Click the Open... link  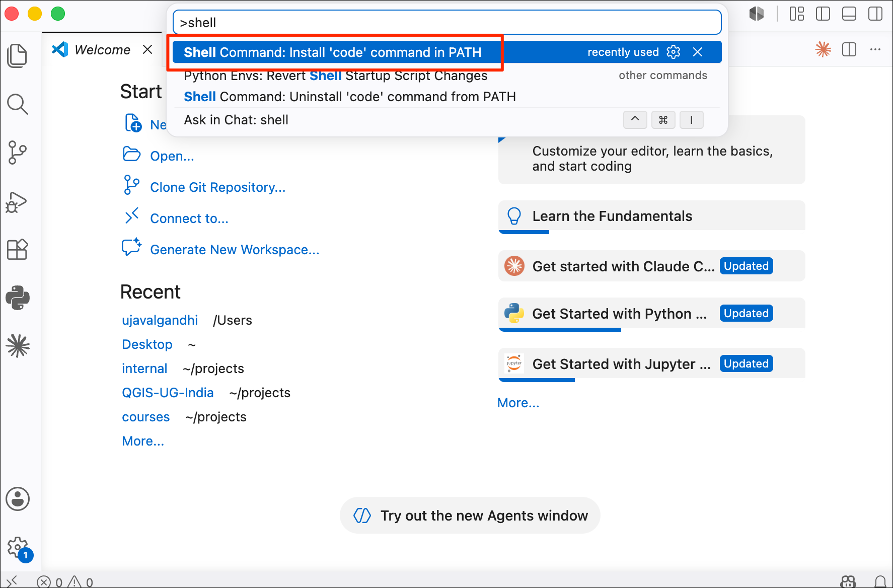coord(172,156)
